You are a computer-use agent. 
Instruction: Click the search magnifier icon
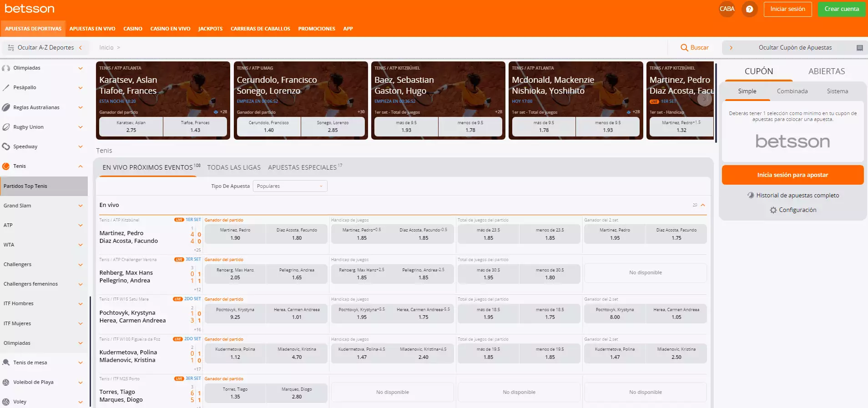[x=684, y=48]
